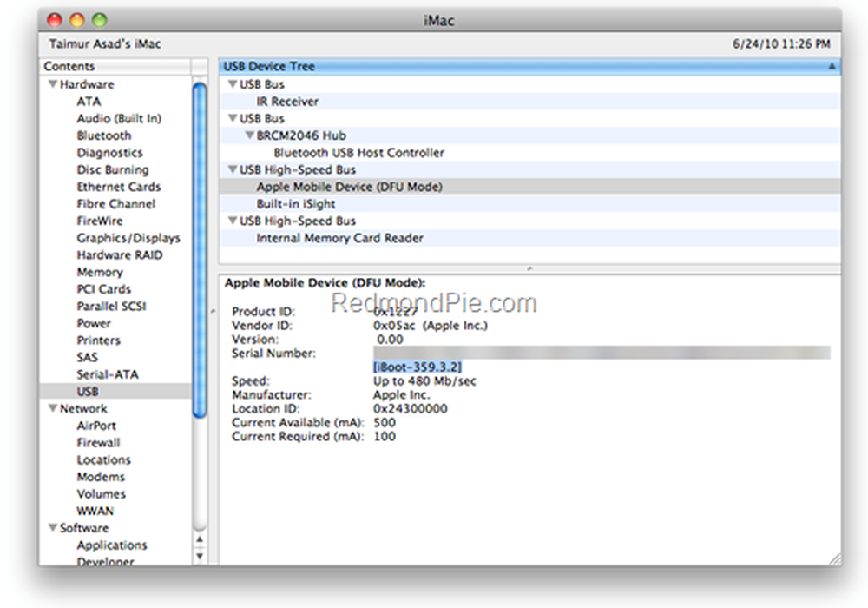Collapse the first USB Bus tree branch
868x608 pixels.
(x=232, y=84)
